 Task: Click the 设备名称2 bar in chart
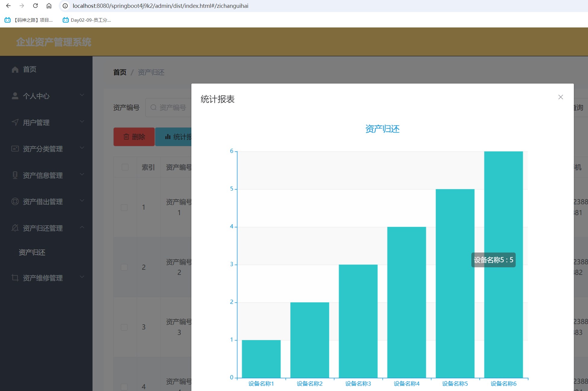310,340
